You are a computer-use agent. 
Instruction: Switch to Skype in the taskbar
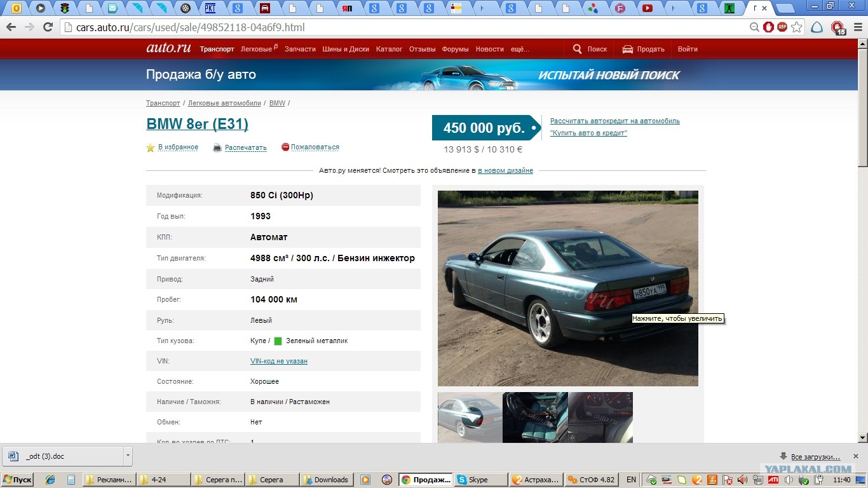point(480,480)
